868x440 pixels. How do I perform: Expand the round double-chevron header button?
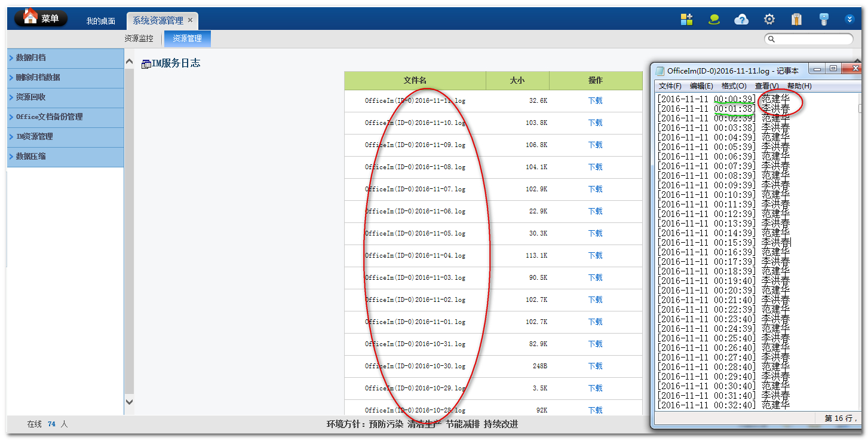click(849, 19)
